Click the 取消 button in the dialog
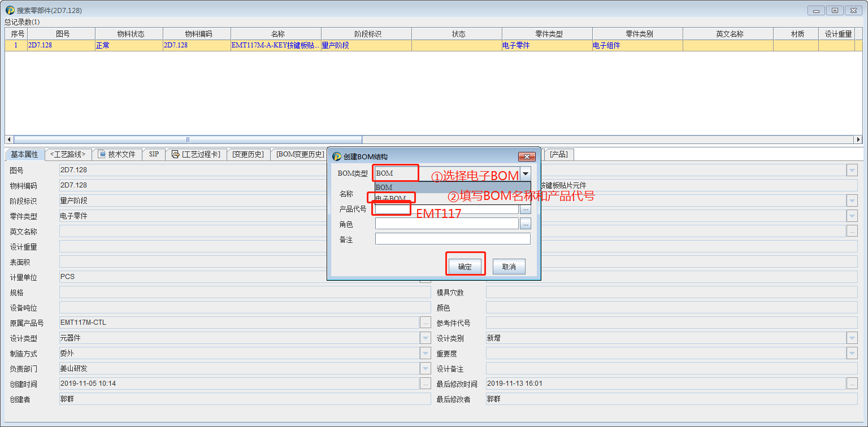The width and height of the screenshot is (868, 427). (508, 266)
